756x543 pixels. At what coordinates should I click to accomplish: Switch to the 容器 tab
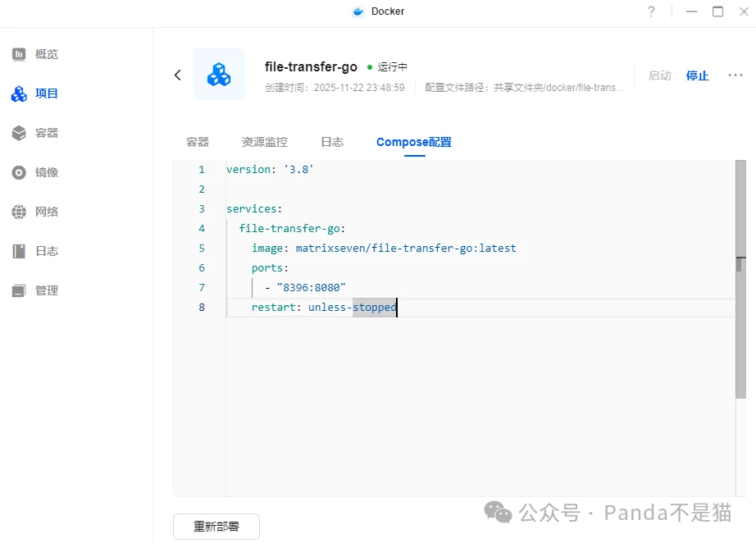(198, 142)
